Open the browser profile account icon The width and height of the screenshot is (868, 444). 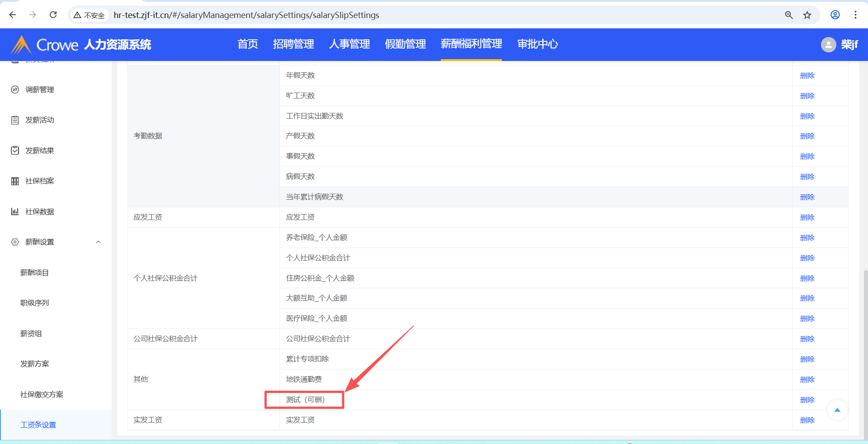835,15
